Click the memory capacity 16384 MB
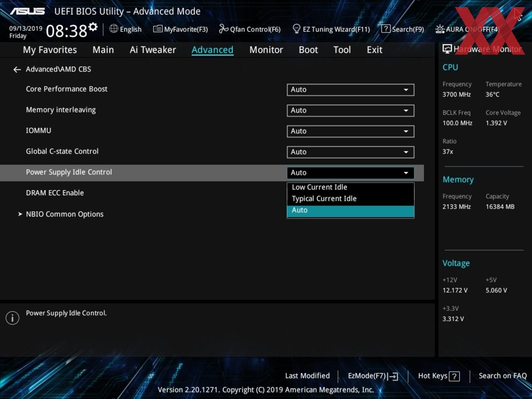 tap(500, 207)
